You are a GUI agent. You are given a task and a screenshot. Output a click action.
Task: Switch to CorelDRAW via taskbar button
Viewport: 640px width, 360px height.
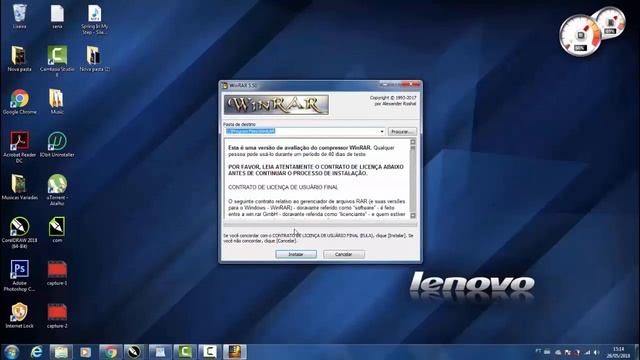click(x=135, y=352)
